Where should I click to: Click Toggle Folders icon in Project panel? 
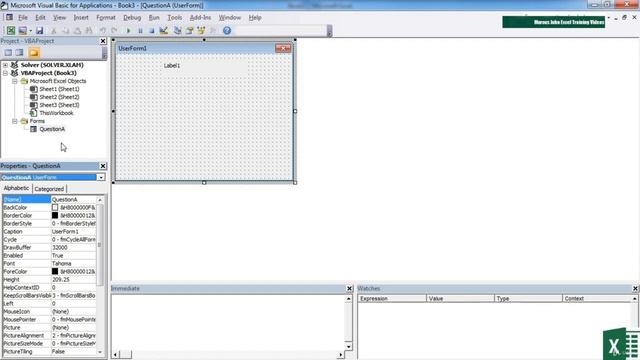(x=34, y=53)
